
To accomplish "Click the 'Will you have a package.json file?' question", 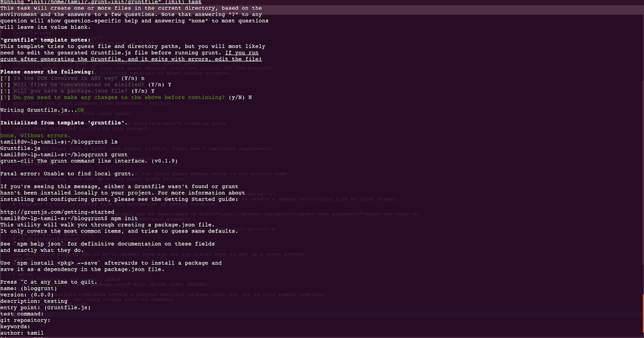I will [77, 91].
